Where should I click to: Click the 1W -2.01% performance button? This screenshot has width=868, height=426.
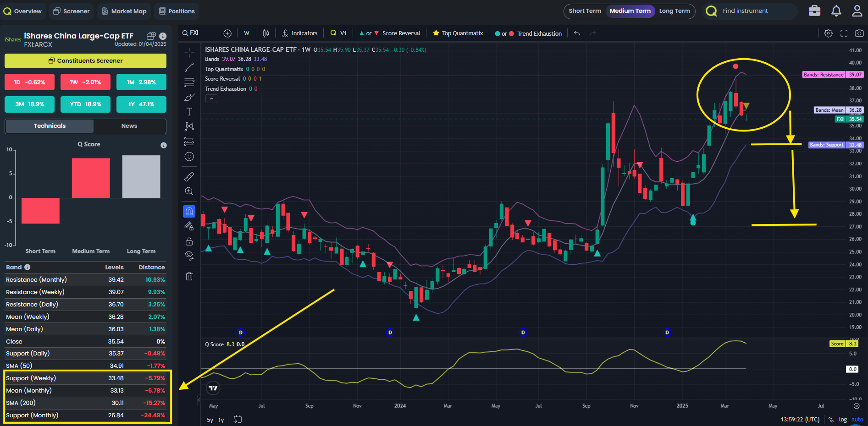pos(85,82)
